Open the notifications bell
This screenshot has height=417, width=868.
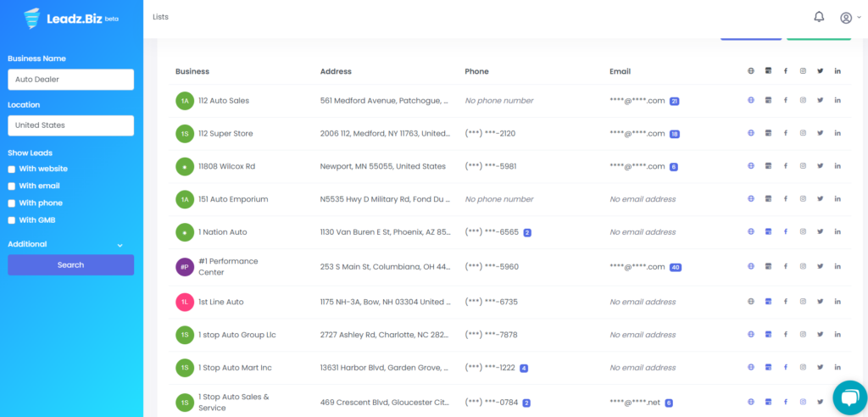coord(819,17)
